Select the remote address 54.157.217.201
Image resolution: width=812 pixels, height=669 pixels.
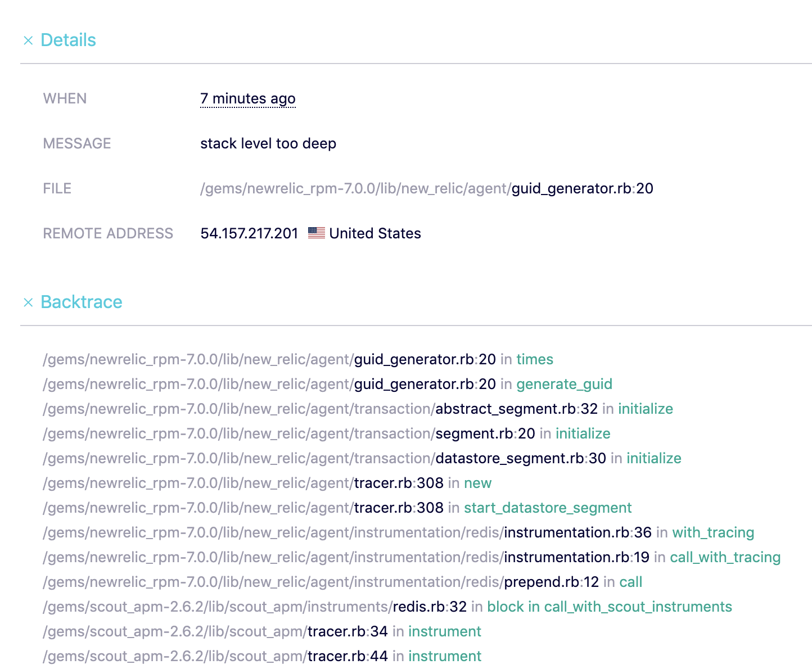coord(249,233)
